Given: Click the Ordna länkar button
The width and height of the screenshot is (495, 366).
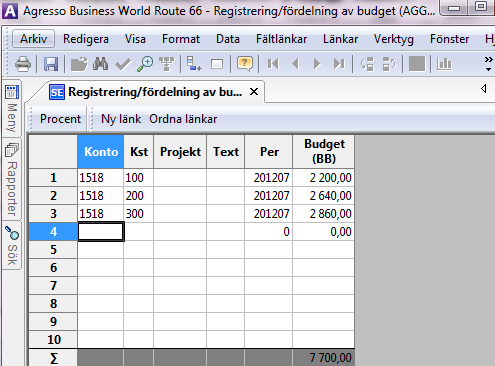Looking at the screenshot, I should click(x=183, y=119).
